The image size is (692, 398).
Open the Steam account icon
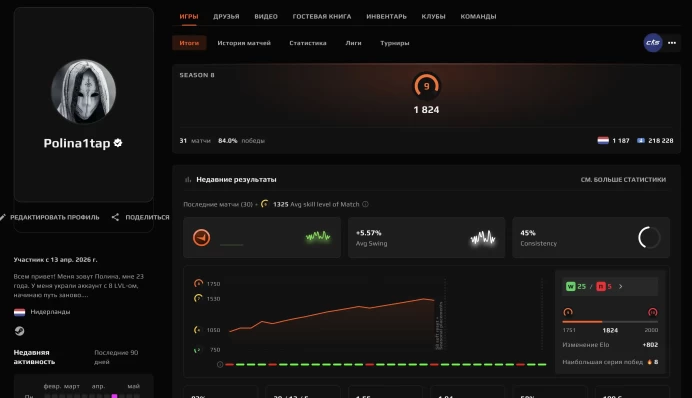point(19,331)
